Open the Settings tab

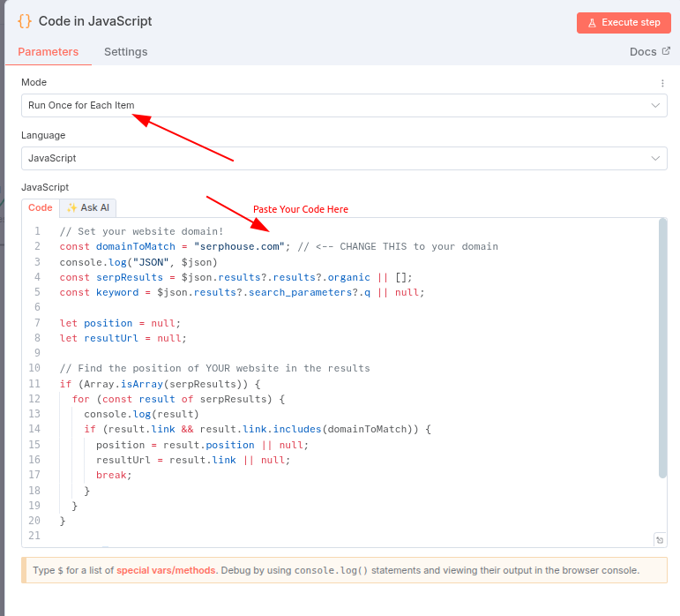coord(125,52)
